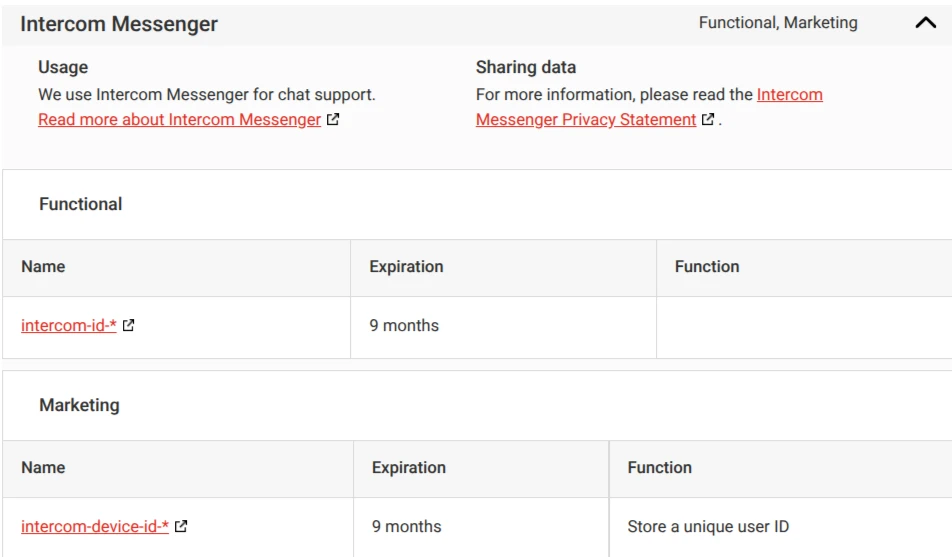Click 'We use Intercom Messenger for chat support.' text
The height and width of the screenshot is (557, 952).
(206, 95)
